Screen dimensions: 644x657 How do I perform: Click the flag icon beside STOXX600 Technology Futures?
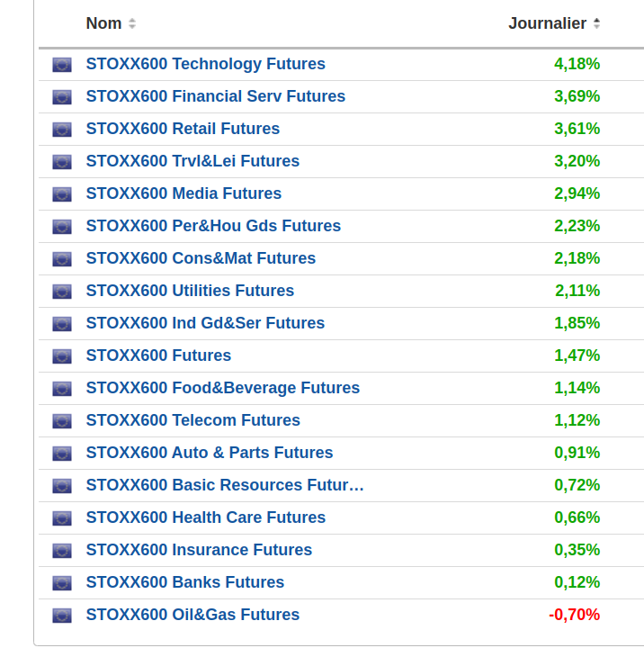pyautogui.click(x=61, y=65)
